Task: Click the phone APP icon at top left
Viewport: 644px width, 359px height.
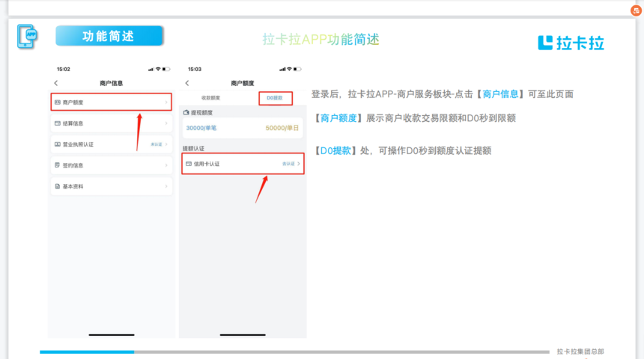Action: pyautogui.click(x=27, y=37)
